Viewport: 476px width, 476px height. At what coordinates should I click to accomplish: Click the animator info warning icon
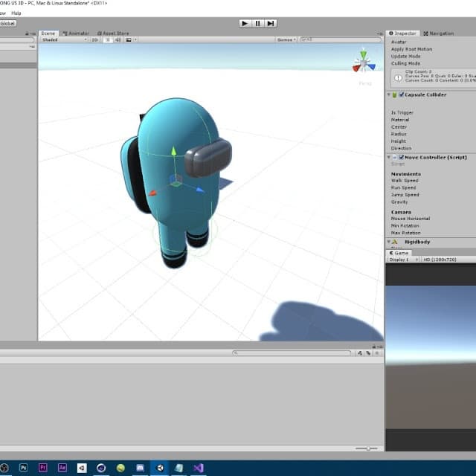pyautogui.click(x=398, y=78)
